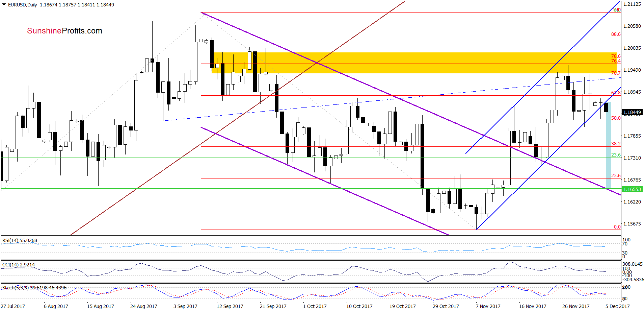The height and width of the screenshot is (311, 644).
Task: Select the CCI scale value 308.0145
Action: click(x=633, y=264)
